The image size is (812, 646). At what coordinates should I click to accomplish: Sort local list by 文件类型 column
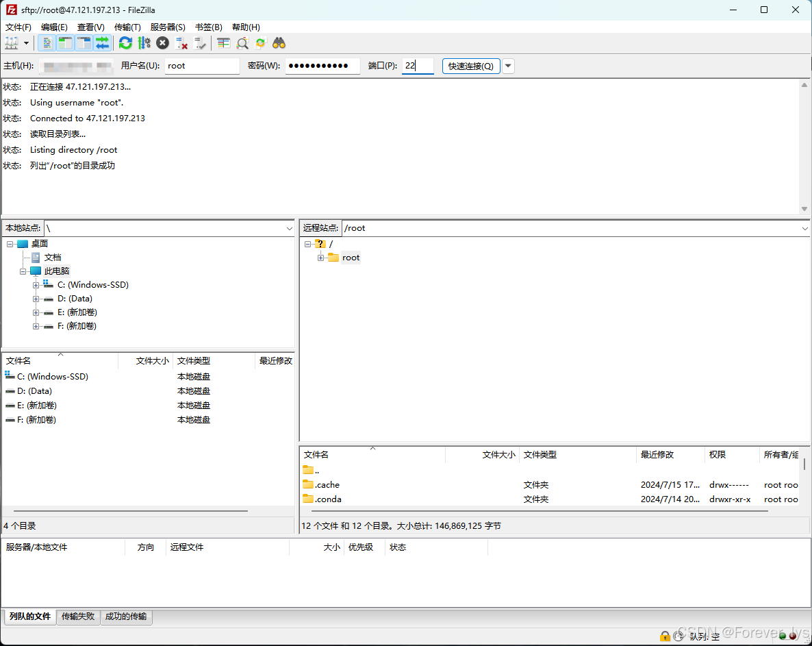click(x=214, y=360)
